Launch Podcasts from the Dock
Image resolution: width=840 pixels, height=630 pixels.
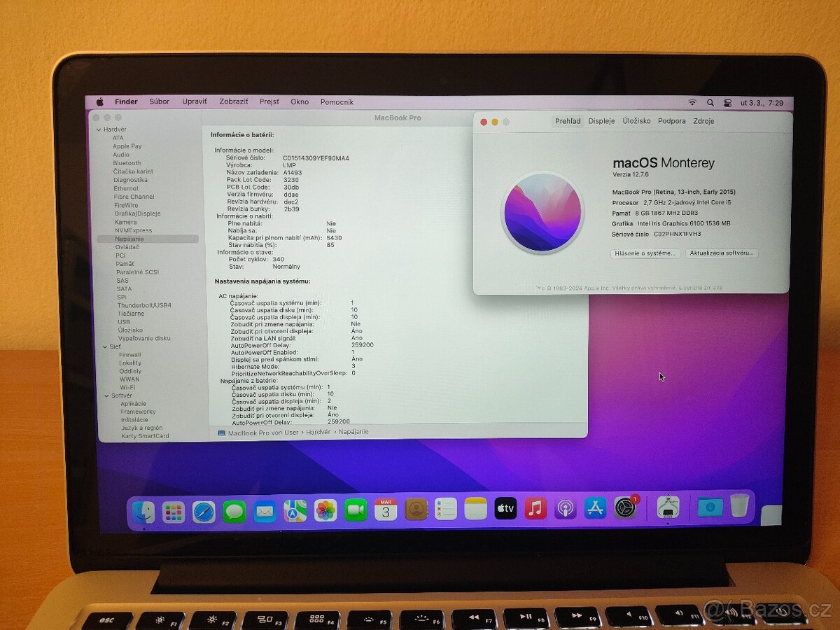[x=566, y=509]
